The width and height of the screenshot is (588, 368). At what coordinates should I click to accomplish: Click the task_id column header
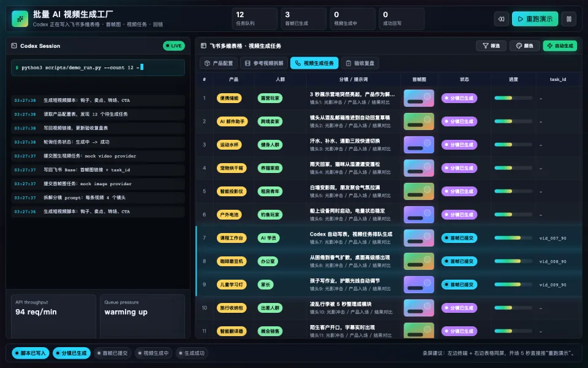point(557,79)
